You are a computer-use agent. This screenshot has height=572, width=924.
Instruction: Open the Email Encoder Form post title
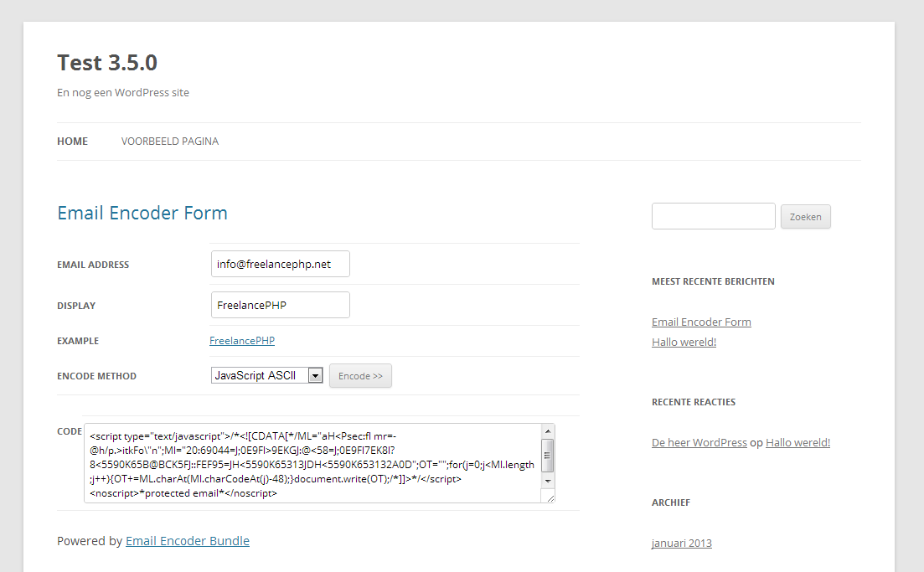[x=142, y=213]
